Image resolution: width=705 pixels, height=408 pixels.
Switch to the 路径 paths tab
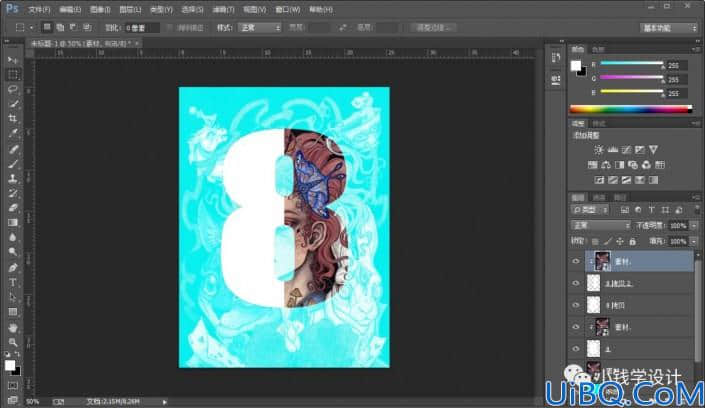click(620, 197)
